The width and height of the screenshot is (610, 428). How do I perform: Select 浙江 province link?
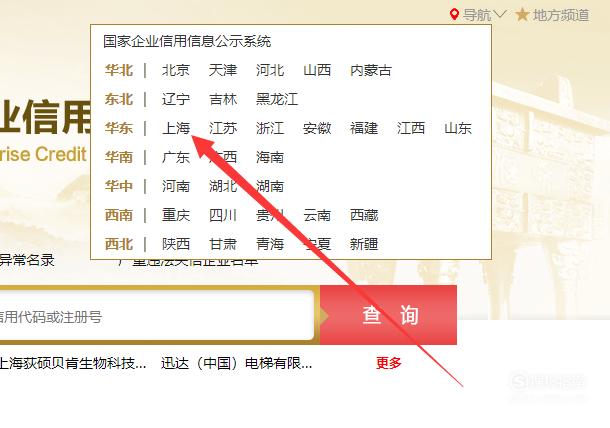click(x=270, y=128)
